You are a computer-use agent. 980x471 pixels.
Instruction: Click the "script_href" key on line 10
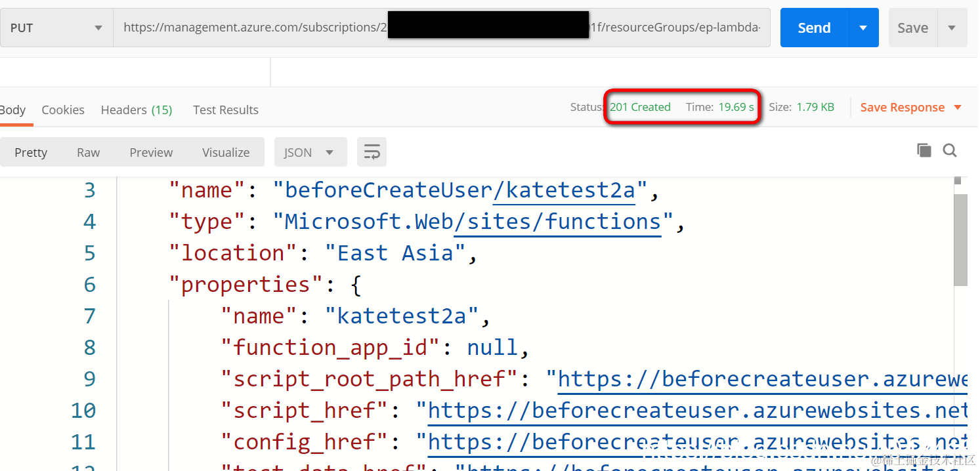pos(305,411)
